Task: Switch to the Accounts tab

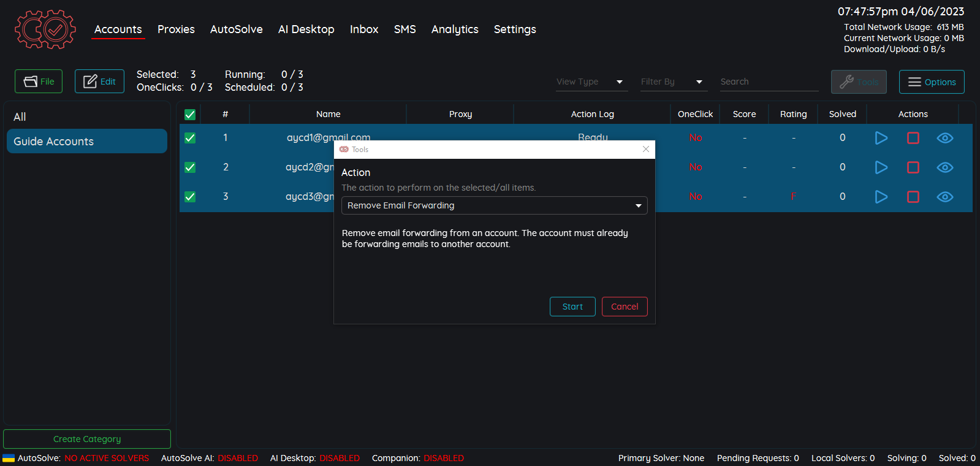Action: click(118, 29)
